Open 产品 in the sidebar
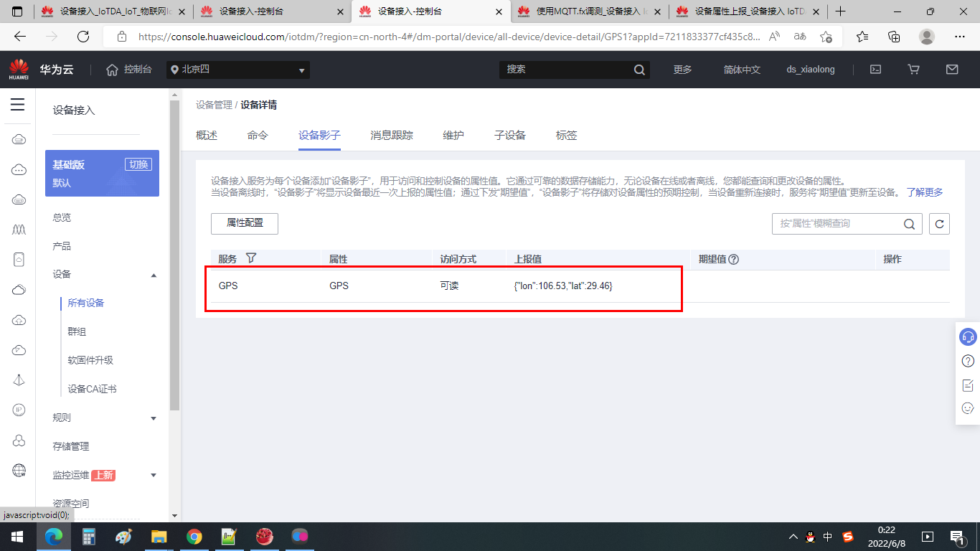Viewport: 980px width, 551px height. pyautogui.click(x=62, y=246)
